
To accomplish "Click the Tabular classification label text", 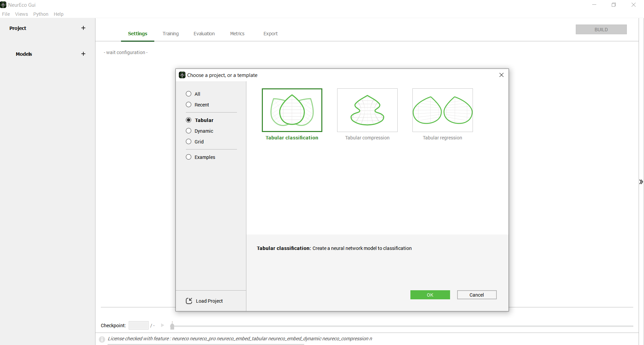I will coord(292,138).
